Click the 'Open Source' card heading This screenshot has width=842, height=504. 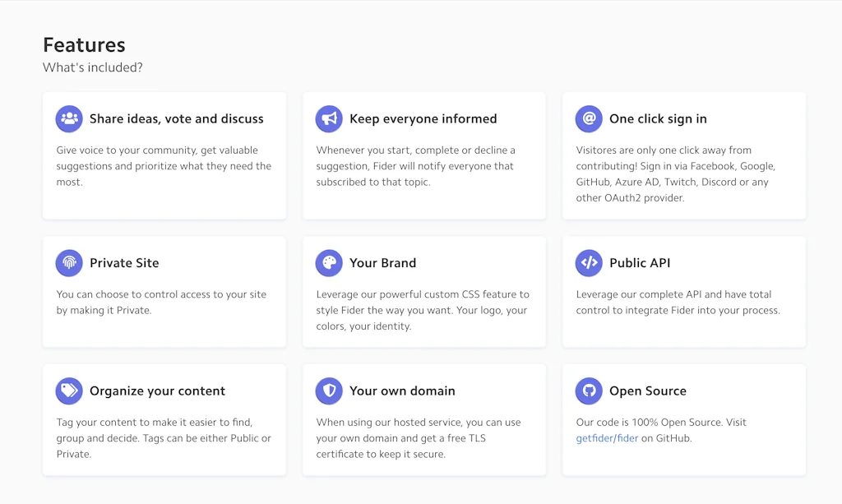(x=647, y=391)
